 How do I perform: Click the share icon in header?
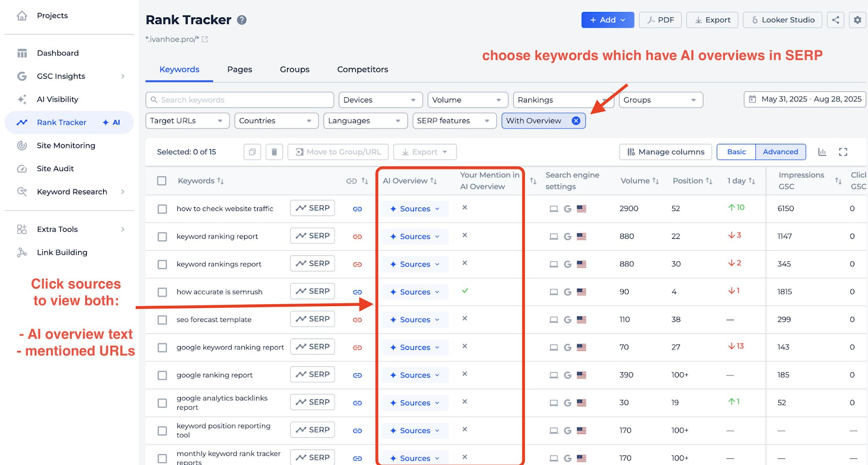pyautogui.click(x=835, y=20)
